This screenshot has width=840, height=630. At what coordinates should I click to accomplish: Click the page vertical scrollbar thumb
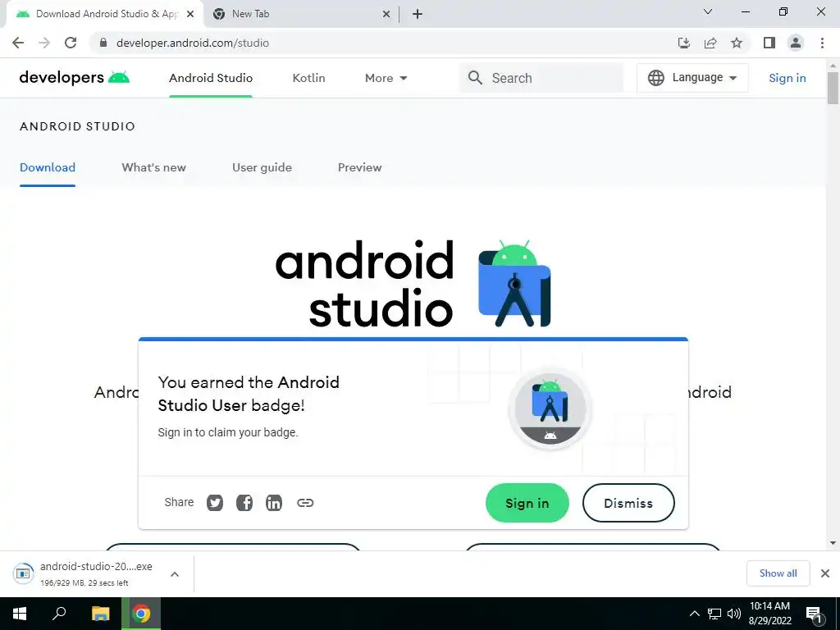pos(833,87)
